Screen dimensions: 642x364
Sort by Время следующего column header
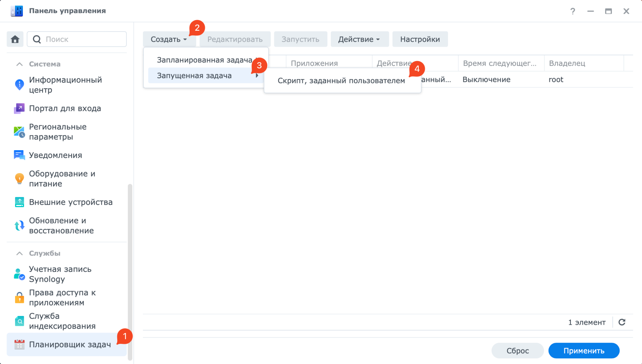tap(501, 63)
